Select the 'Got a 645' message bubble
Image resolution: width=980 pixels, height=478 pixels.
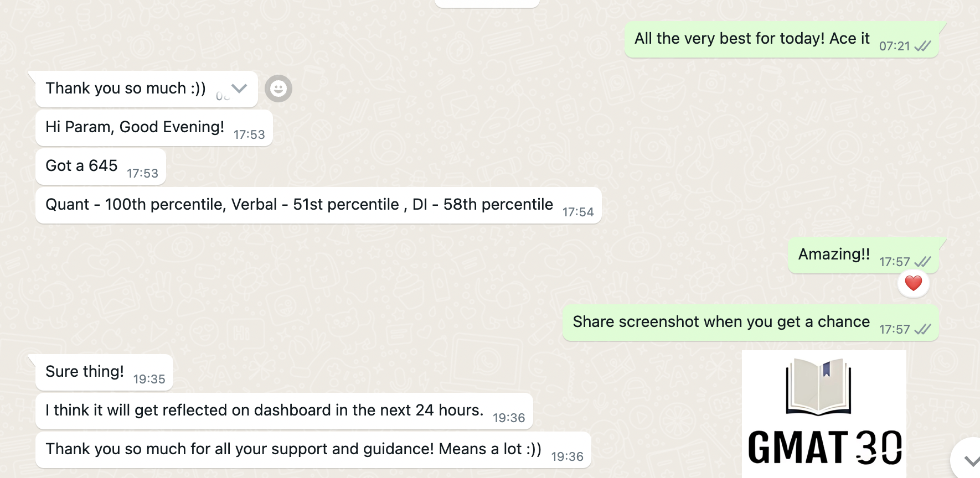[x=82, y=166]
